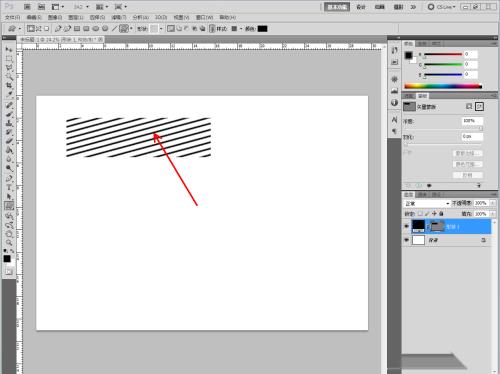Open the layer blend mode dropdown
This screenshot has width=500, height=374.
427,203
